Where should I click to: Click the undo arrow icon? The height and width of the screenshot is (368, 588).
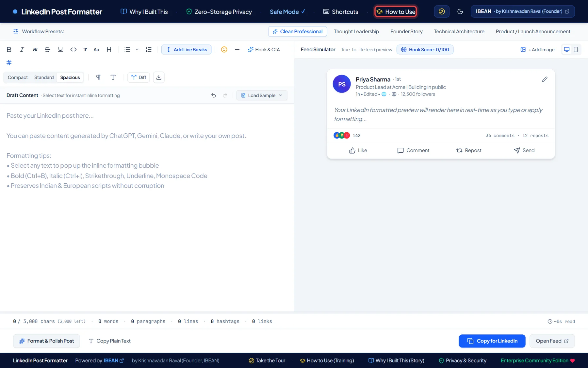pos(213,95)
